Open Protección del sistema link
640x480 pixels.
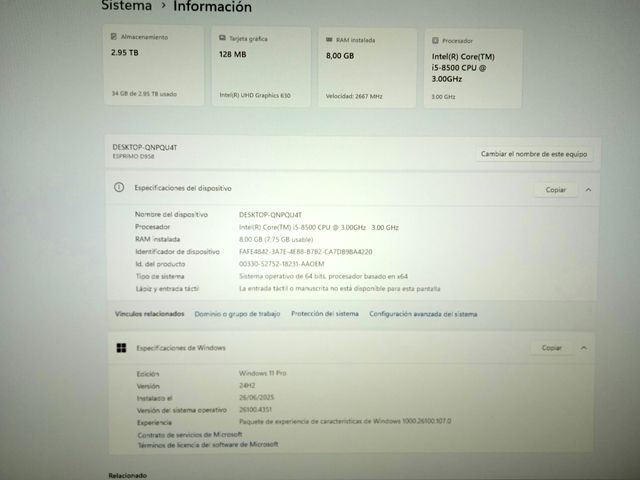[x=324, y=314]
